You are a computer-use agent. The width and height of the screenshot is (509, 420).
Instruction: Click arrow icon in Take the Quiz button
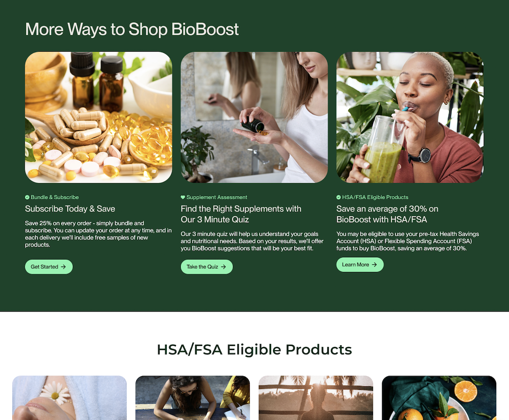[x=223, y=267]
